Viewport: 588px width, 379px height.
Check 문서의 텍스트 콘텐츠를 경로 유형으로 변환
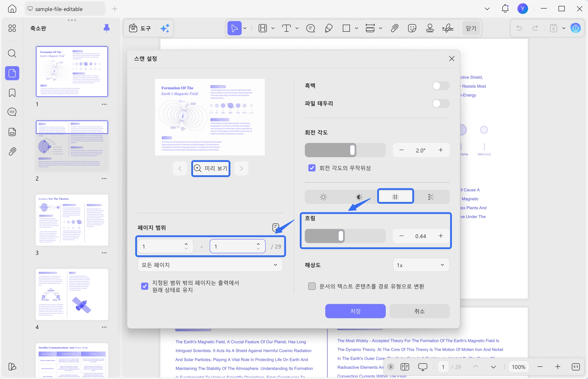(312, 286)
